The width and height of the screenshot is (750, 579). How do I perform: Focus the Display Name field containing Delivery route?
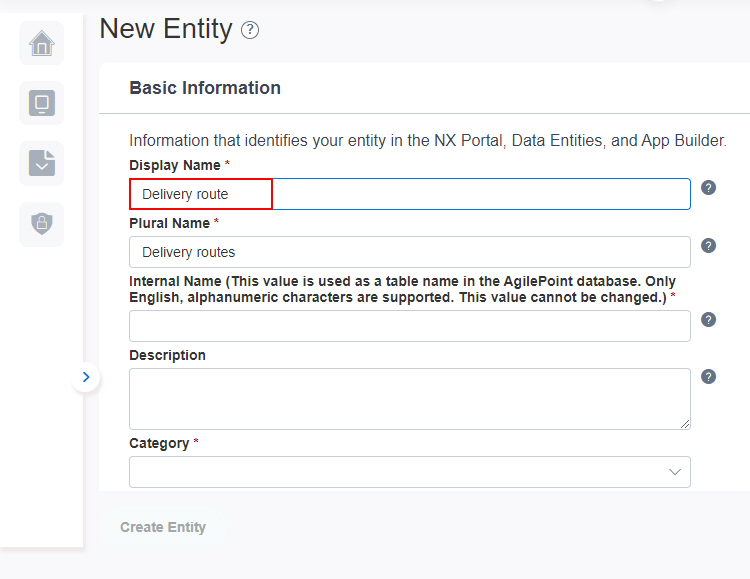click(x=410, y=194)
